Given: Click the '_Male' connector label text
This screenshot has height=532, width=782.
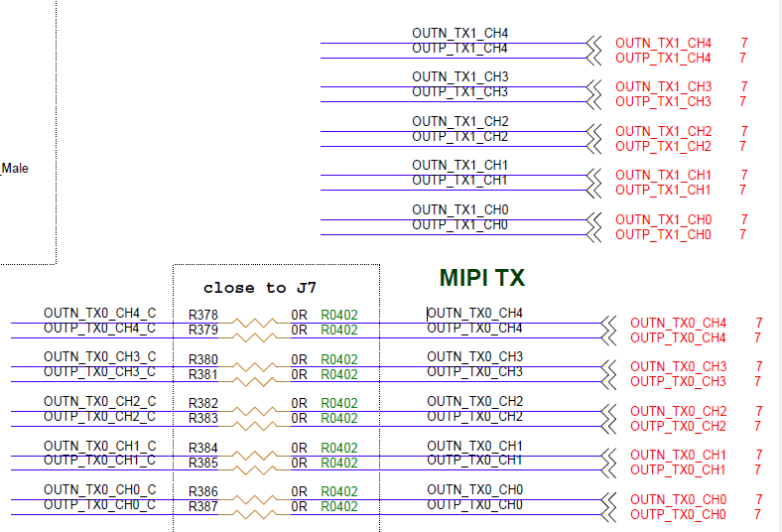Looking at the screenshot, I should [15, 169].
